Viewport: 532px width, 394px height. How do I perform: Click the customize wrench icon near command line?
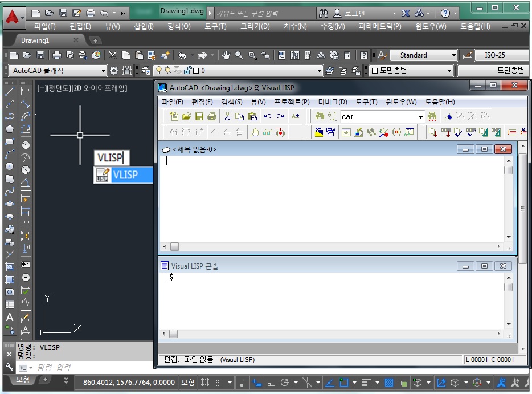coord(9,367)
